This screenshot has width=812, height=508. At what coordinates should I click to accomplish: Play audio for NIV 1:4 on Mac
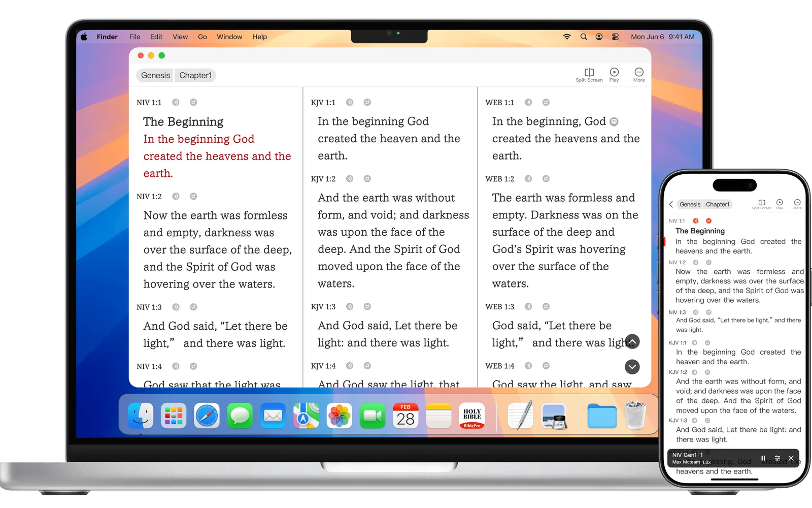click(x=176, y=366)
